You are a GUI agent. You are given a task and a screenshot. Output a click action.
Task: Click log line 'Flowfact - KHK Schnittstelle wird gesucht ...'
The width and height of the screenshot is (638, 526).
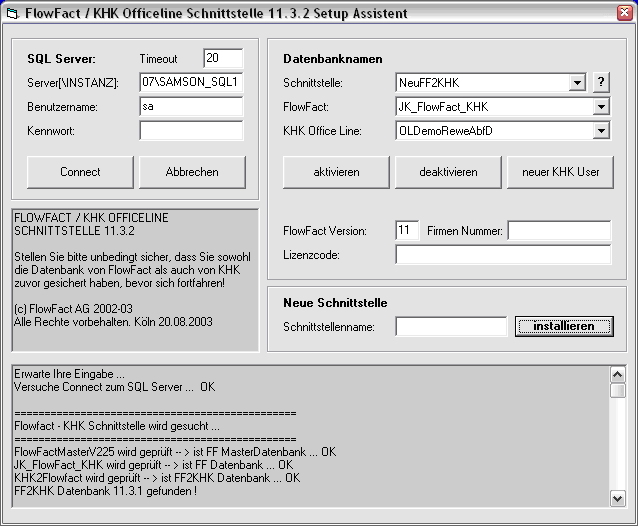coord(117,426)
